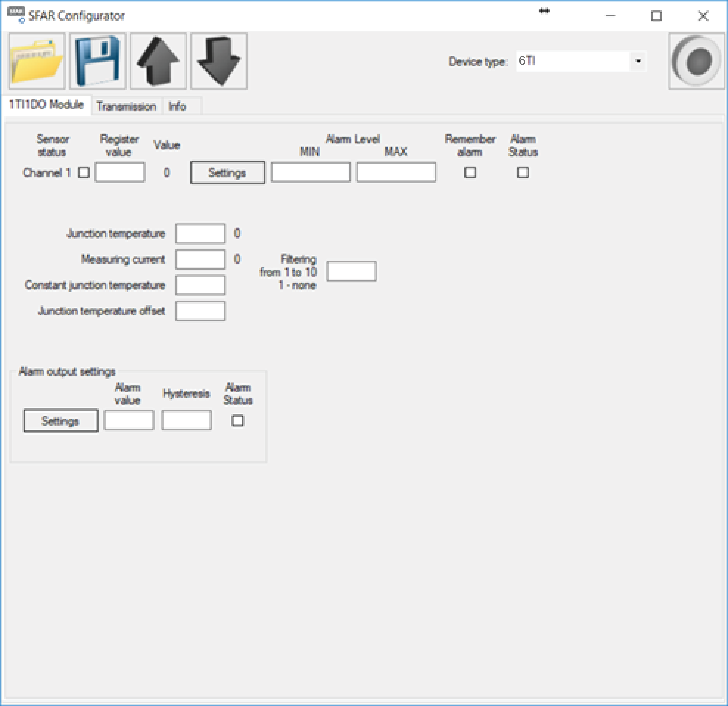Click the Alarm value input field

[x=129, y=420]
